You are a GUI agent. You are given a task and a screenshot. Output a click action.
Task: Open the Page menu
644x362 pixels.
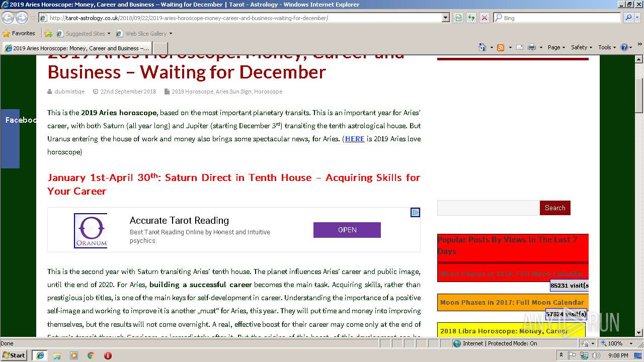[x=556, y=47]
